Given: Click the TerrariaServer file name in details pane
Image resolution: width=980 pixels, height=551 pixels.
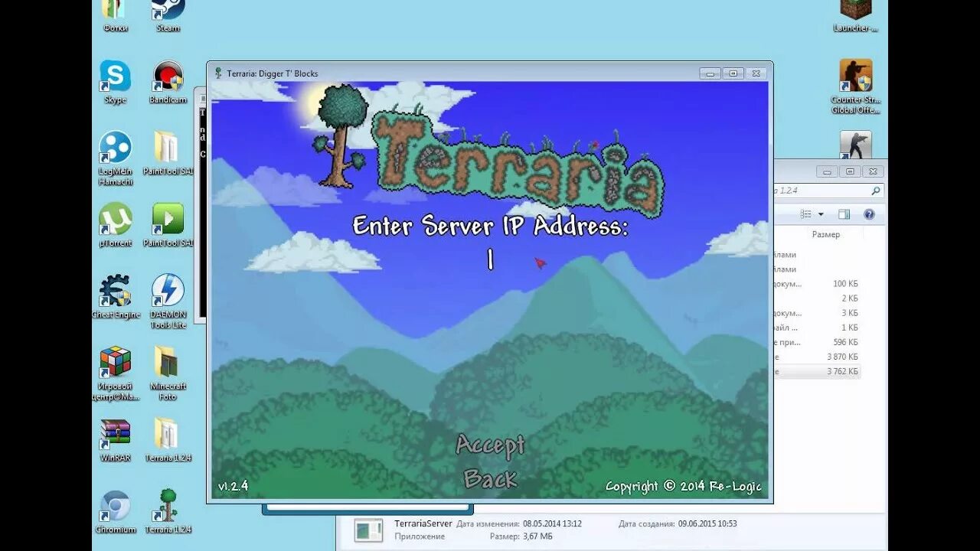Looking at the screenshot, I should [423, 523].
